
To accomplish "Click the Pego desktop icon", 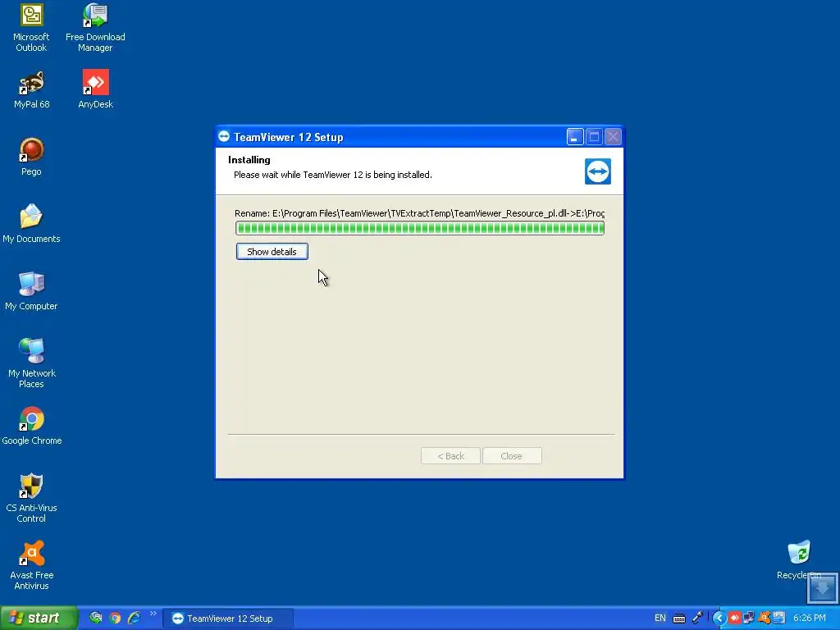I will (x=31, y=157).
